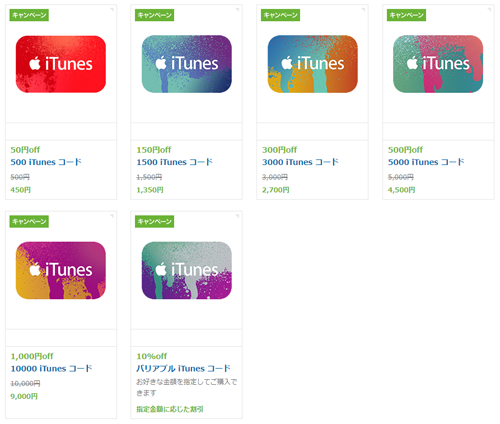Open the red 500 iTunes card image
This screenshot has width=500, height=424.
click(61, 64)
